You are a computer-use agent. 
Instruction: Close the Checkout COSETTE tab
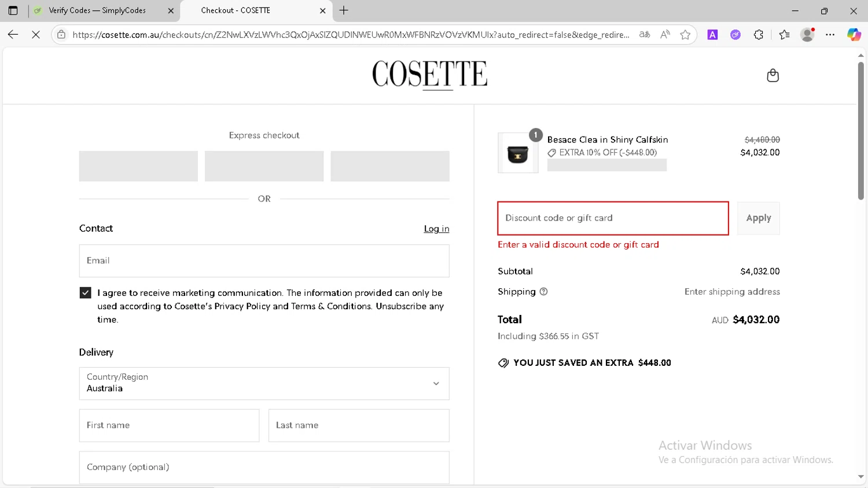click(x=322, y=10)
